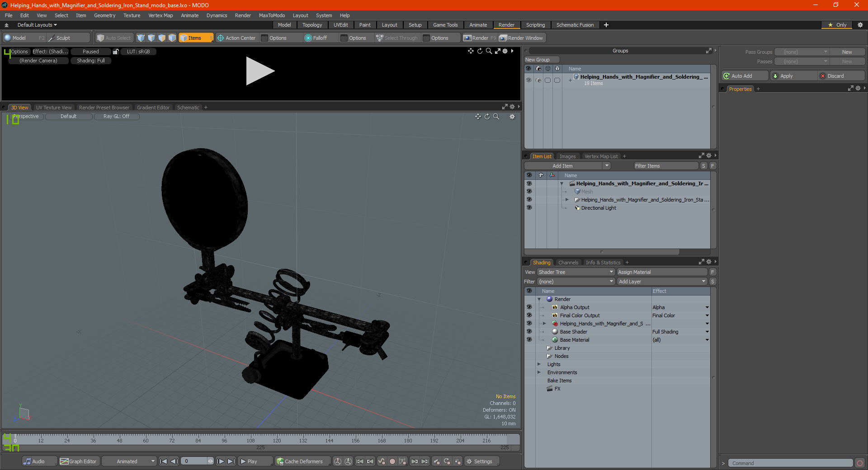Go to first frame
Screen dimensions: 868x470
(x=164, y=461)
